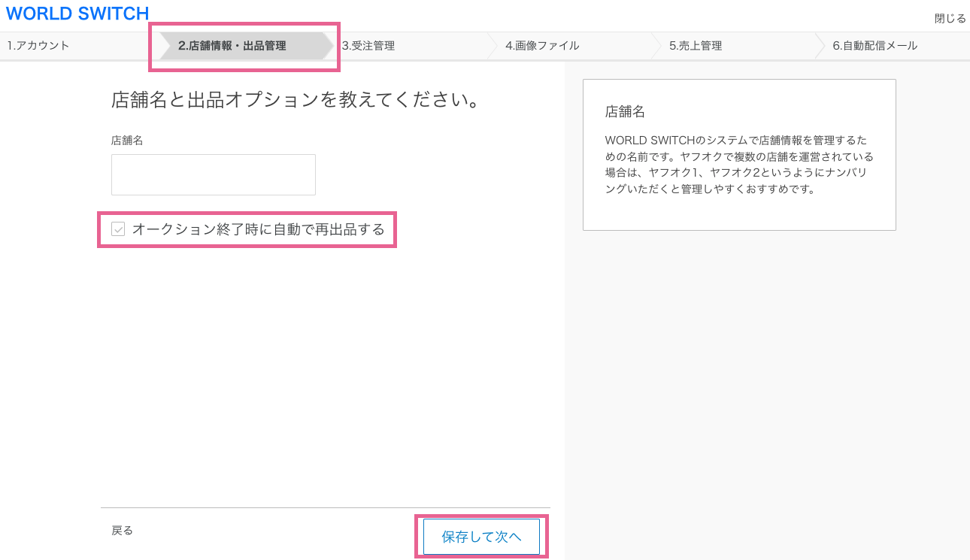This screenshot has width=970, height=560.
Task: Click the WORLD SWITCH description paragraph in help box
Action: click(739, 165)
